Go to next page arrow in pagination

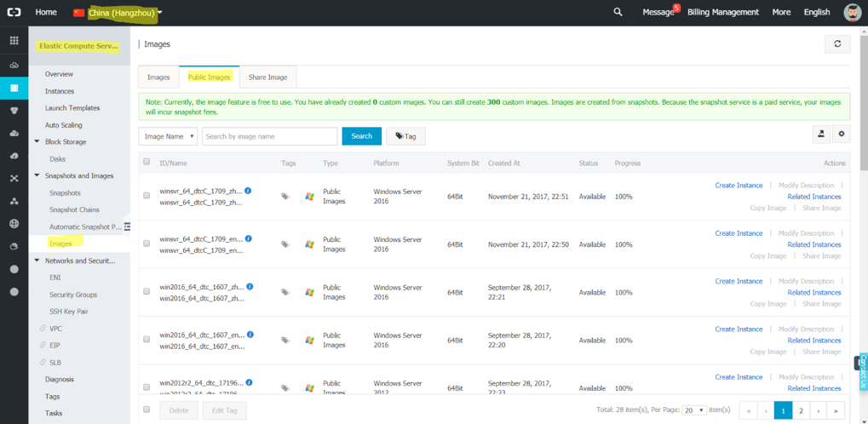point(819,410)
